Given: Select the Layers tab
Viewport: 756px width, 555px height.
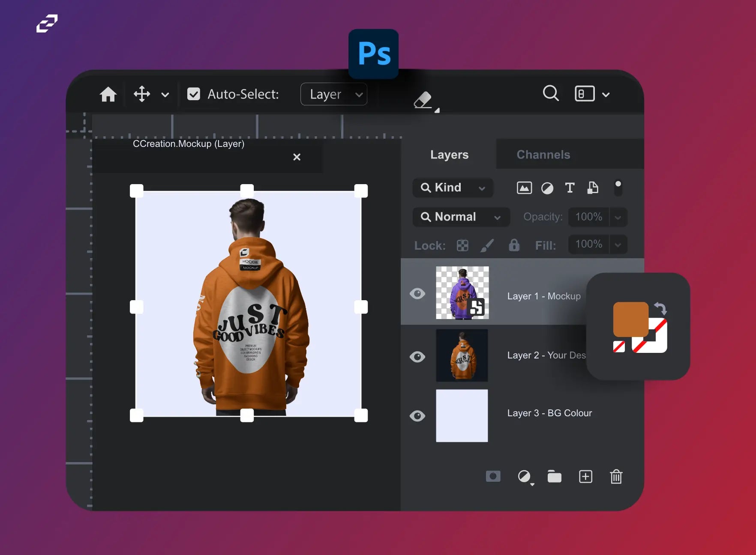Looking at the screenshot, I should pos(449,155).
